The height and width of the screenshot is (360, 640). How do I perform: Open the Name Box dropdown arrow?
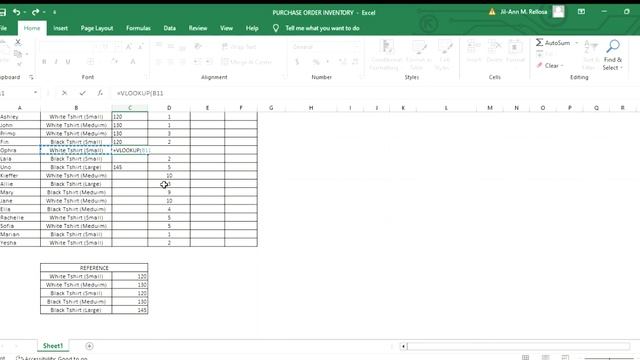(36, 93)
